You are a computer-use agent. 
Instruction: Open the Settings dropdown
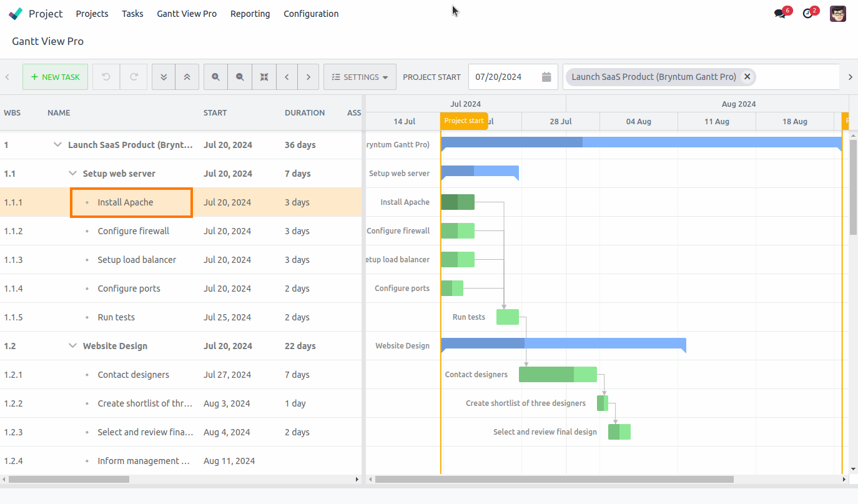[x=360, y=76]
